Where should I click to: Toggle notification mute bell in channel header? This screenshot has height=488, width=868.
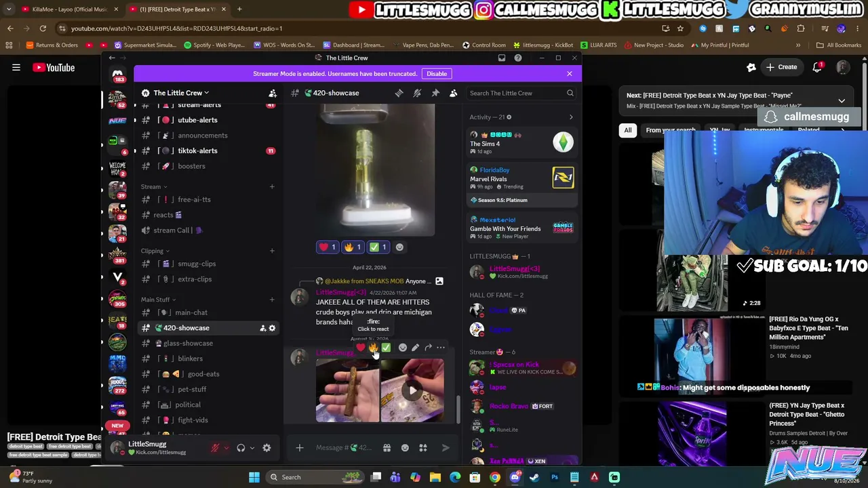pyautogui.click(x=417, y=93)
